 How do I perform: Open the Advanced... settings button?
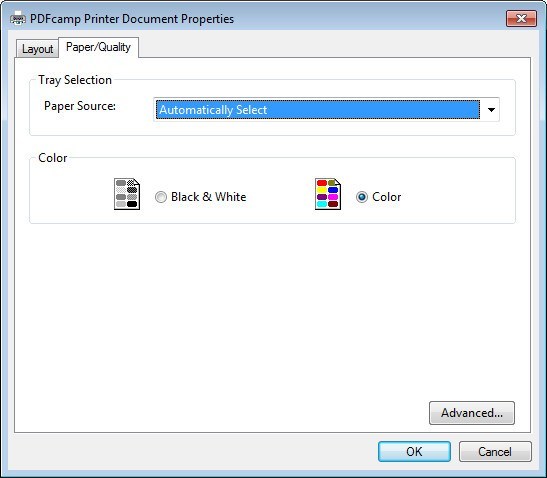(472, 413)
